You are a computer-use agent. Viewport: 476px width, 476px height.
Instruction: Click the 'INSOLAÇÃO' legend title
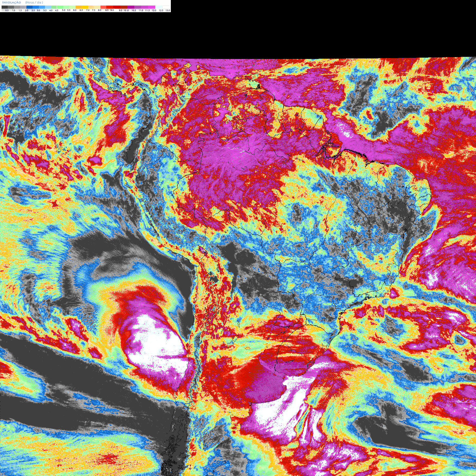click(12, 2)
